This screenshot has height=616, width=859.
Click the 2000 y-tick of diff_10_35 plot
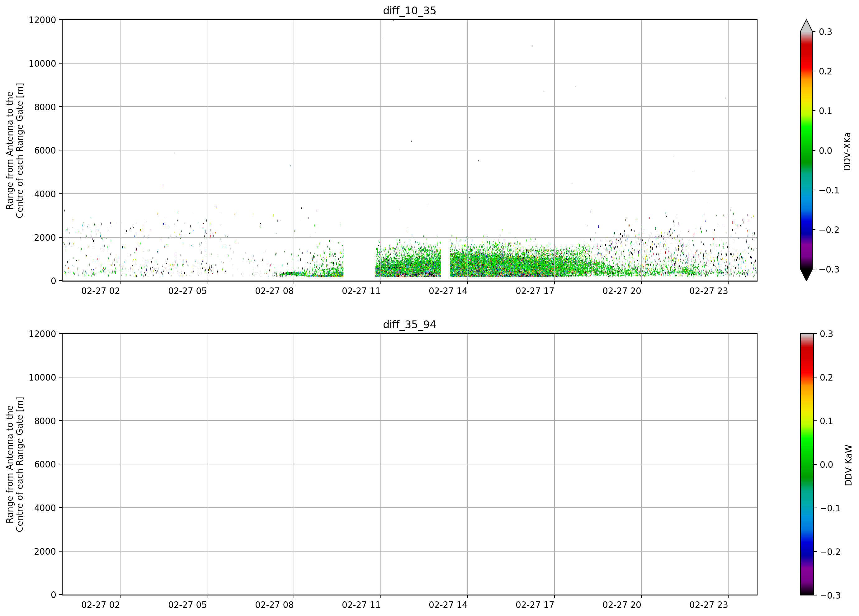(x=45, y=238)
